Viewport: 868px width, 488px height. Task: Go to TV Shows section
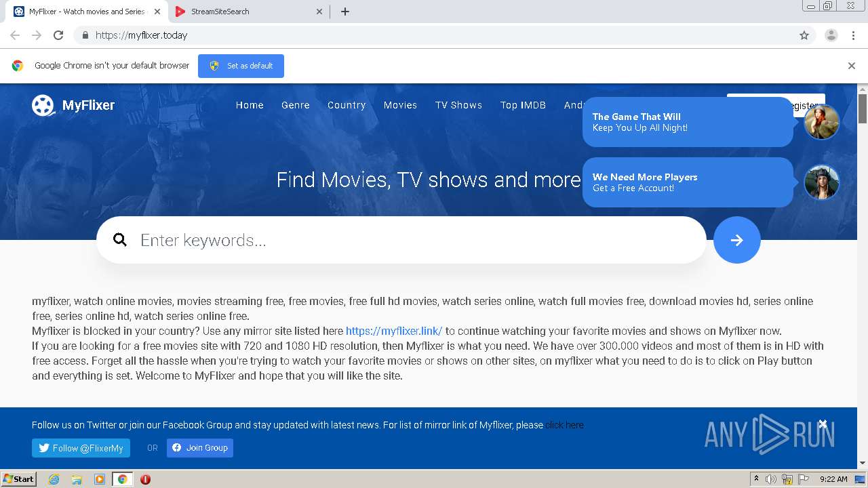458,105
